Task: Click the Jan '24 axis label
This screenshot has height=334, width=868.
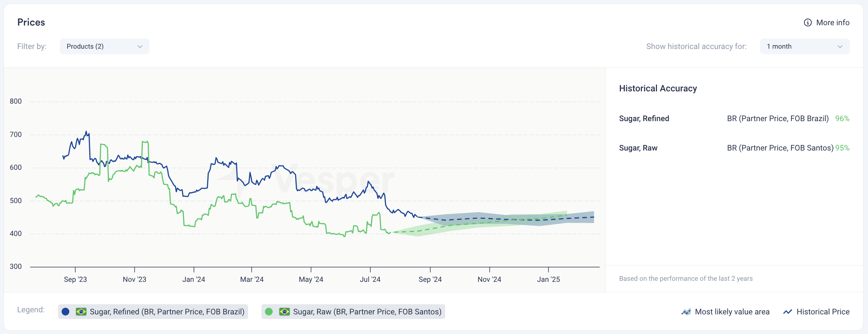Action: coord(194,279)
